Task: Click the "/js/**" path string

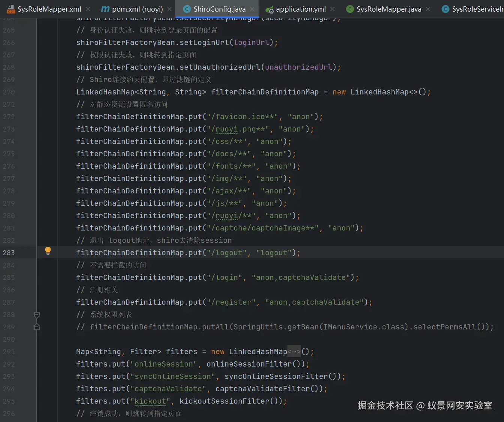Action: (225, 203)
